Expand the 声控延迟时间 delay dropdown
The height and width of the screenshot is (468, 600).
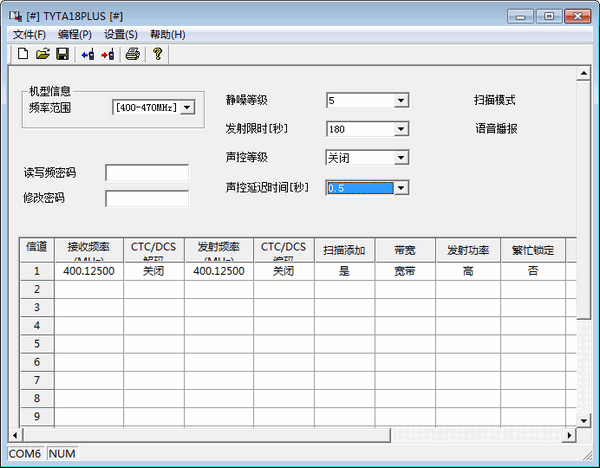click(x=400, y=187)
